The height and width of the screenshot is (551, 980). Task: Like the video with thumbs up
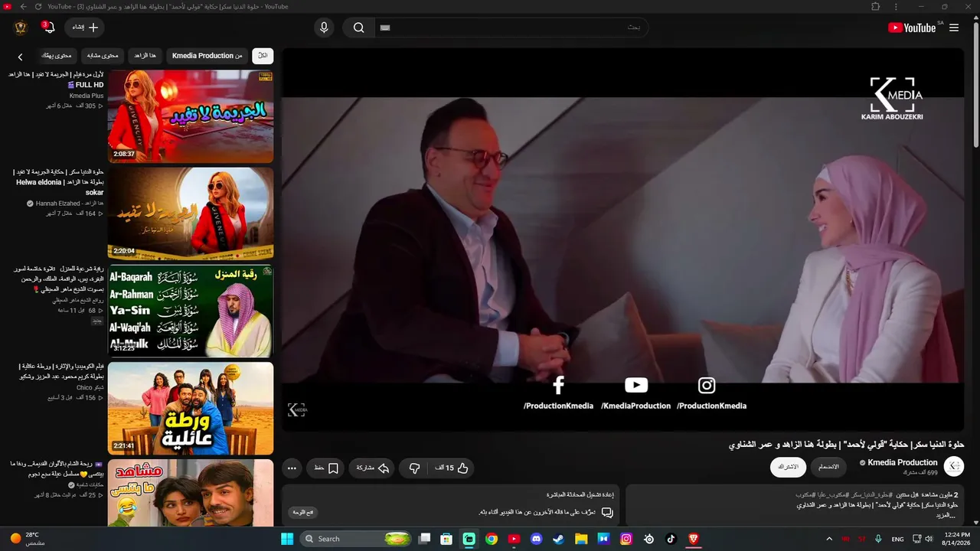[452, 468]
